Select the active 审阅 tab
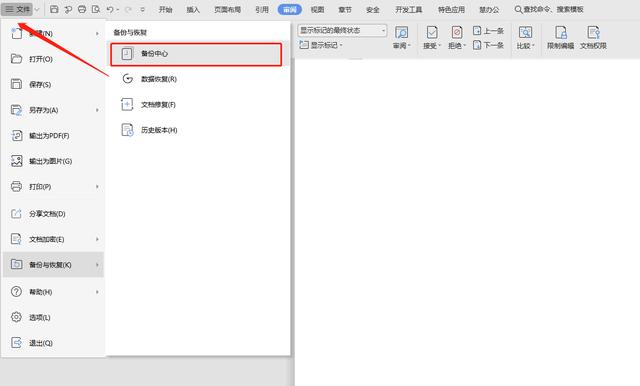The image size is (640, 386). (x=290, y=9)
